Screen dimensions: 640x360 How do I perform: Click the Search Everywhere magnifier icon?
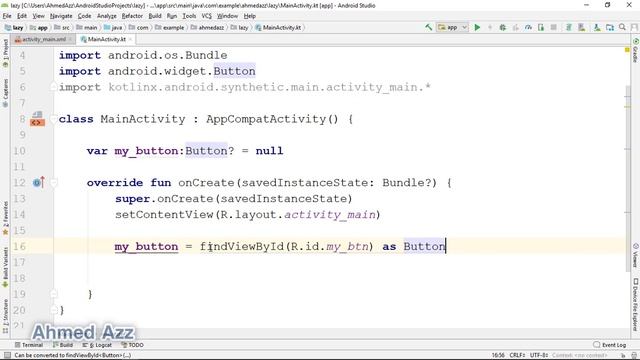click(x=622, y=27)
